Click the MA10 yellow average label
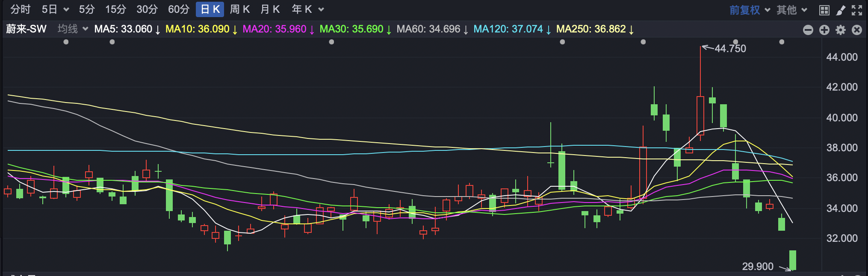868x276 pixels. 197,29
